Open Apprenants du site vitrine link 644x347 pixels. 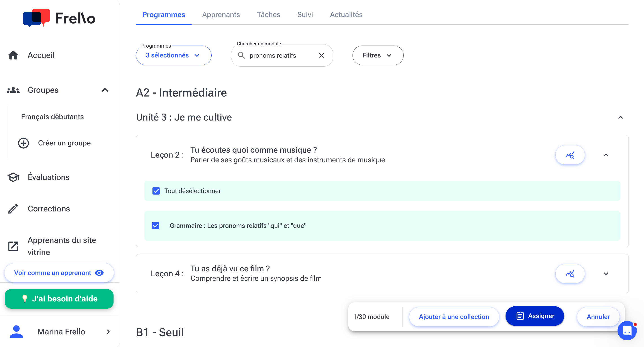pyautogui.click(x=61, y=246)
